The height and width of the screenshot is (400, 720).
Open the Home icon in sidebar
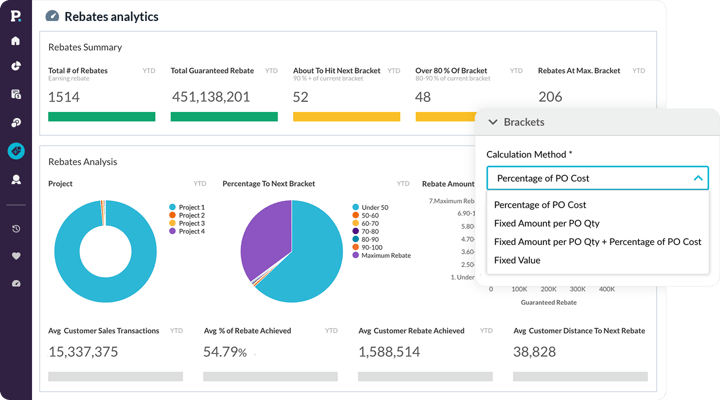click(x=16, y=41)
